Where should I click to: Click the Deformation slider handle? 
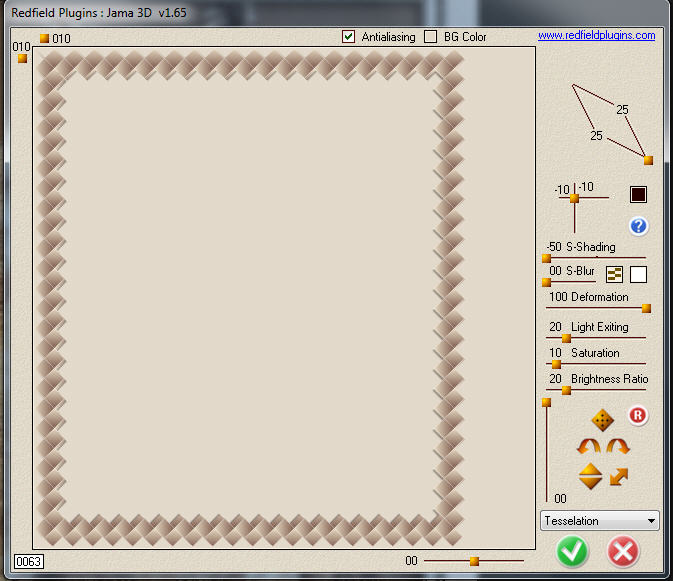coord(646,308)
